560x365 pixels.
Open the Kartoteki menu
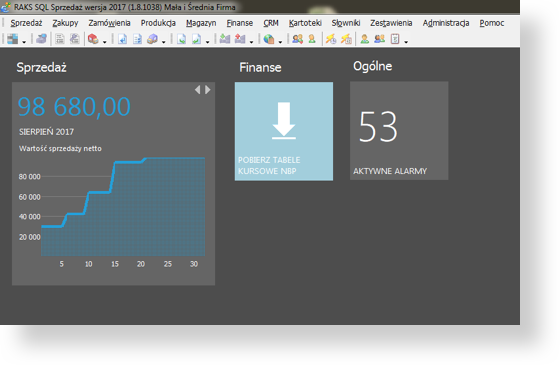coord(305,23)
